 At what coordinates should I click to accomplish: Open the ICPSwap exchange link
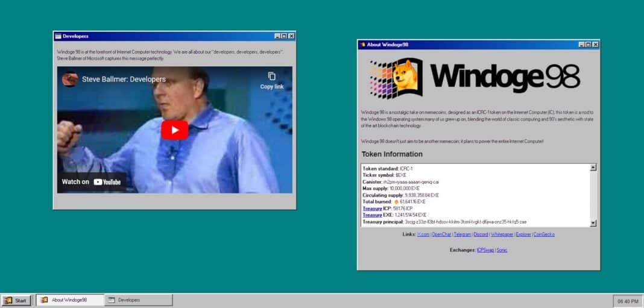[x=485, y=250]
